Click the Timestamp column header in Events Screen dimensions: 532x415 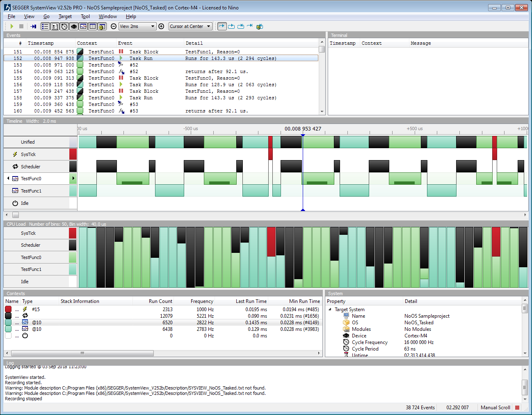(41, 43)
